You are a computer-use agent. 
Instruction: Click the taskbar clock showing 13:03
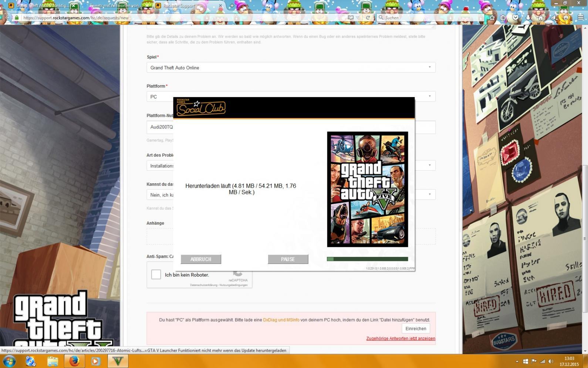click(x=570, y=361)
